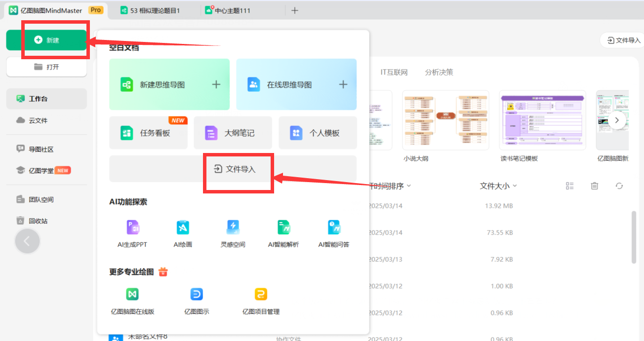The image size is (644, 341).
Task: Click the green 新建 button
Action: pyautogui.click(x=46, y=40)
